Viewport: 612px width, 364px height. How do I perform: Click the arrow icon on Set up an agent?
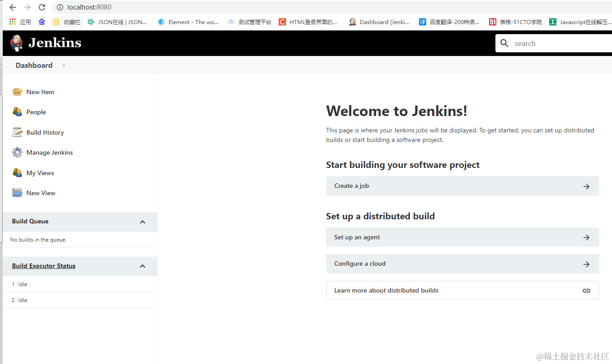(586, 238)
